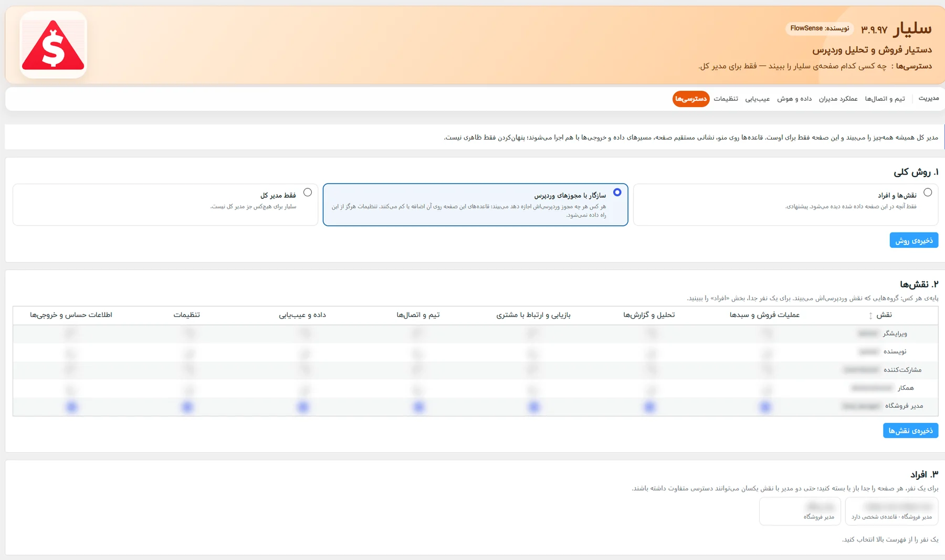Screen dimensions: 945x560
Task: Click the ذخیره‌ی روش save button
Action: tap(914, 240)
